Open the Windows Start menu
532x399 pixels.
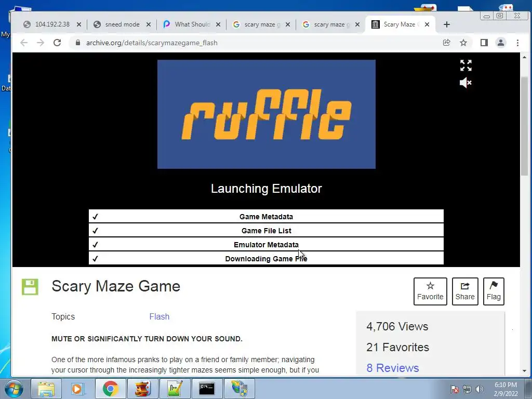(14, 389)
